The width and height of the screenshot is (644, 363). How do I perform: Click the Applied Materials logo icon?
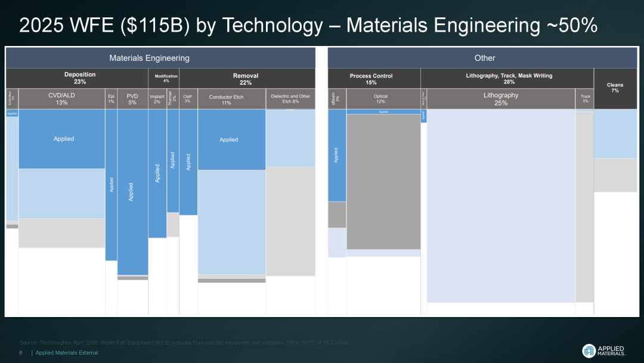coord(588,351)
